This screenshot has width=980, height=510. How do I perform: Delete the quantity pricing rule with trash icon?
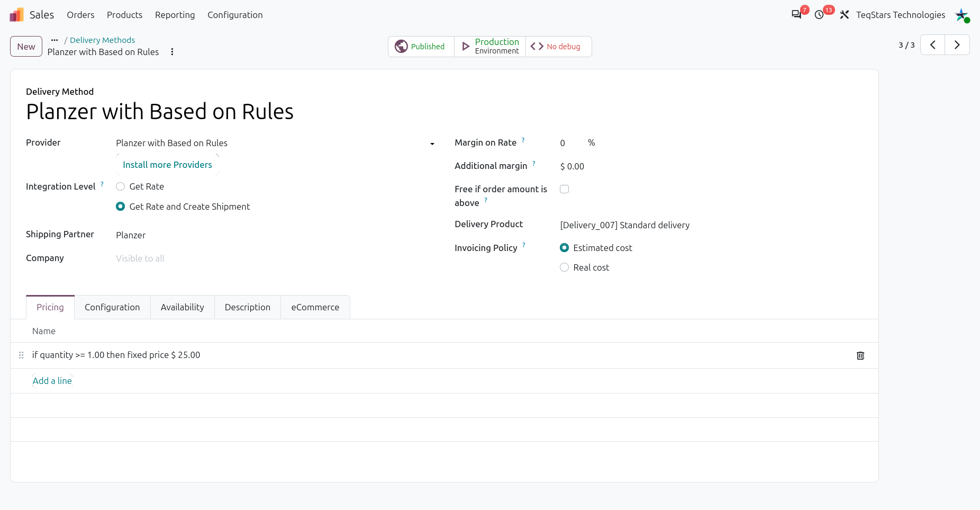pos(860,355)
